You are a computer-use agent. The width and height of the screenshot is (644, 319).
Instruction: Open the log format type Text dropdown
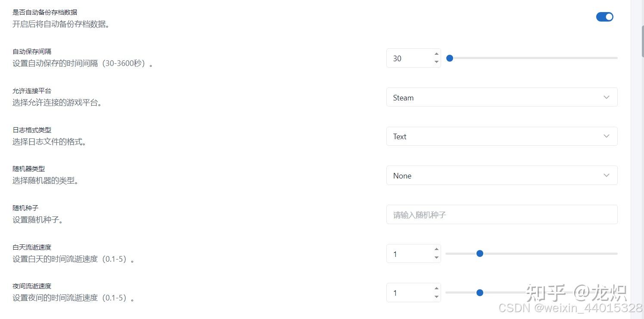coord(501,136)
